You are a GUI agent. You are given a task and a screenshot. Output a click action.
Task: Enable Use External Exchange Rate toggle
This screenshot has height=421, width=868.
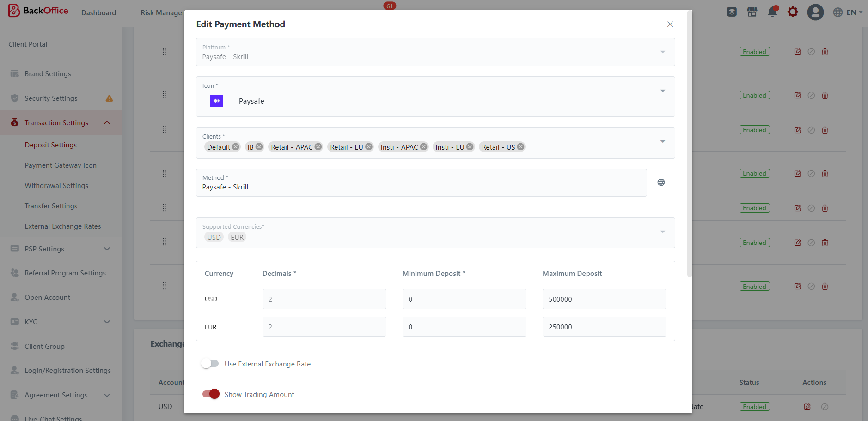tap(210, 364)
